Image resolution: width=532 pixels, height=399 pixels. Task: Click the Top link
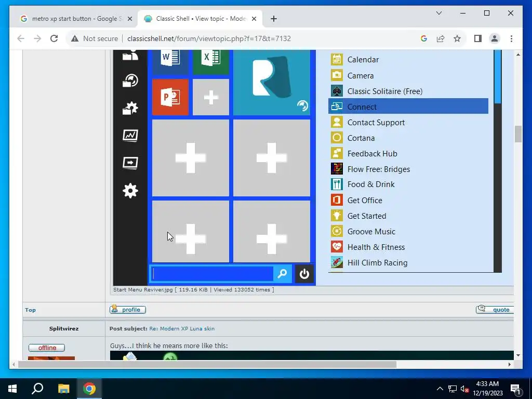pos(30,310)
